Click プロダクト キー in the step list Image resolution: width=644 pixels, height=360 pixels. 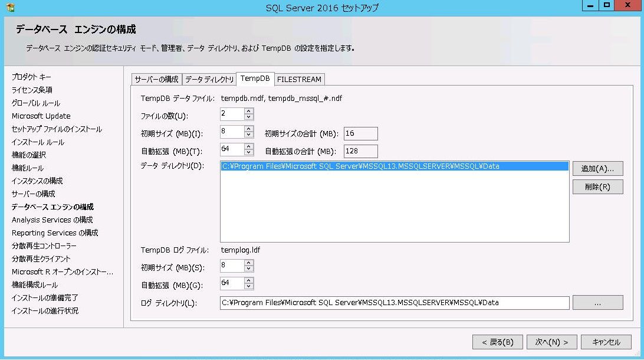pyautogui.click(x=31, y=77)
